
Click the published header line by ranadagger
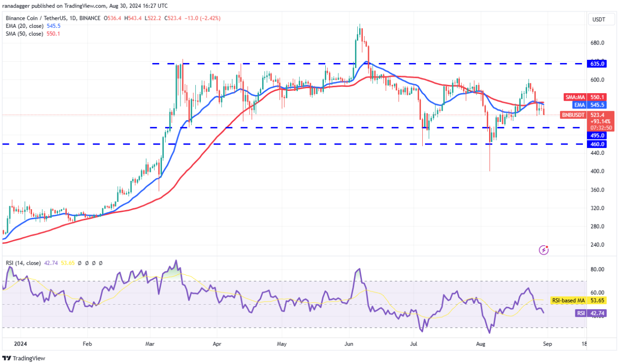86,6
